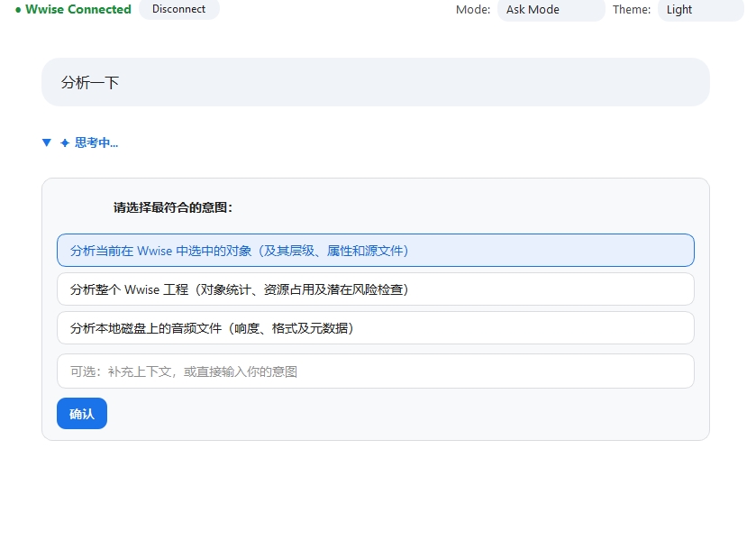Click the sparkle icon beside 思考中
756x550 pixels.
click(x=65, y=143)
